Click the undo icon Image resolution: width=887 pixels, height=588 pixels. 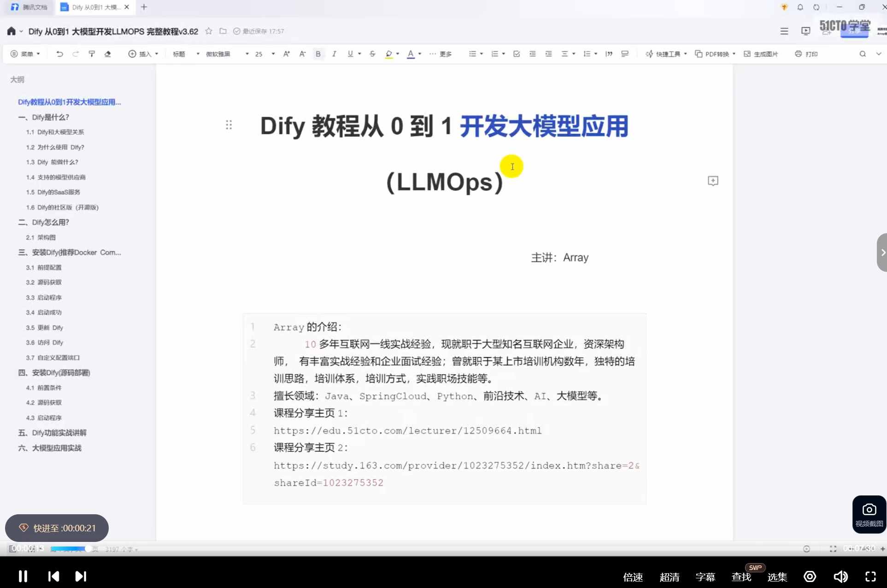click(59, 54)
